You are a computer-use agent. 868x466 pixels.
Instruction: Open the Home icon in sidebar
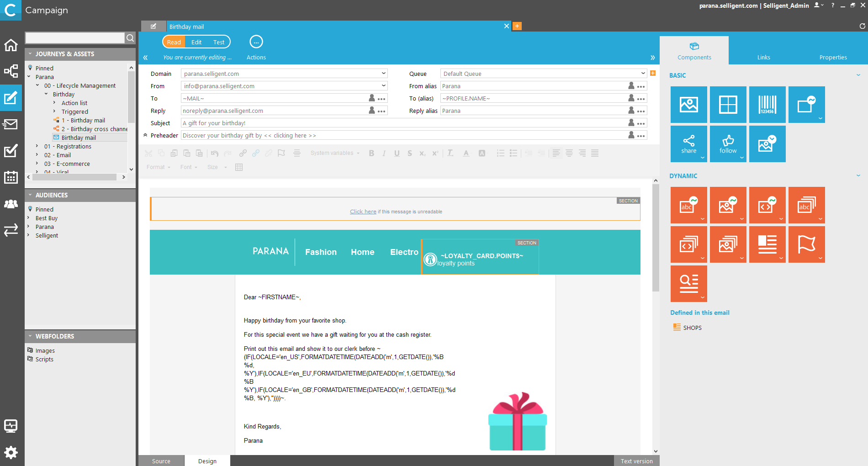pyautogui.click(x=11, y=45)
